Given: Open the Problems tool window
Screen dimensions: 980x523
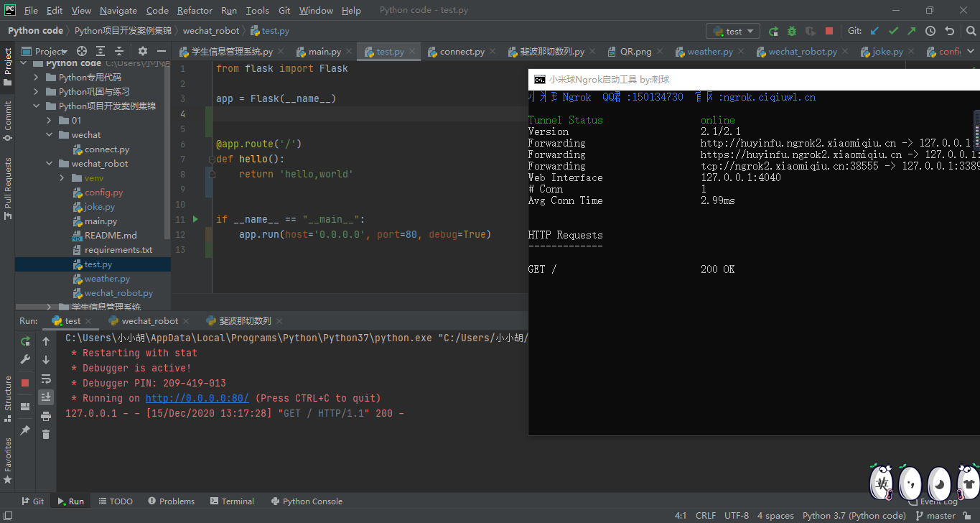Looking at the screenshot, I should point(171,501).
